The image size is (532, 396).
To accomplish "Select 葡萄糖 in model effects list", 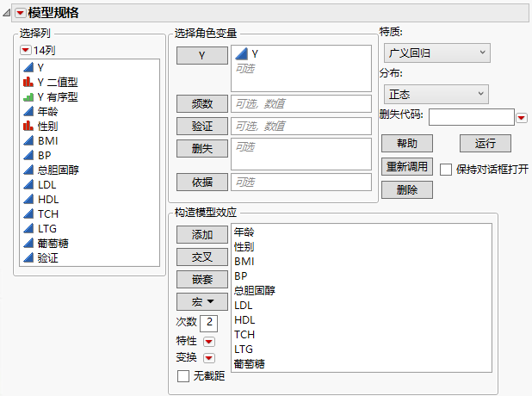I will tap(250, 364).
